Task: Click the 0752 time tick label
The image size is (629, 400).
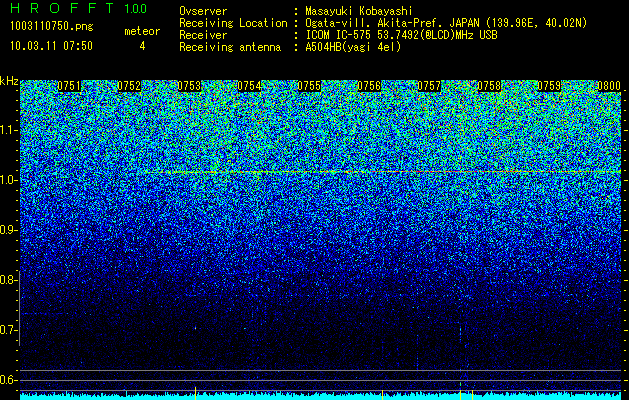Action: (x=129, y=86)
